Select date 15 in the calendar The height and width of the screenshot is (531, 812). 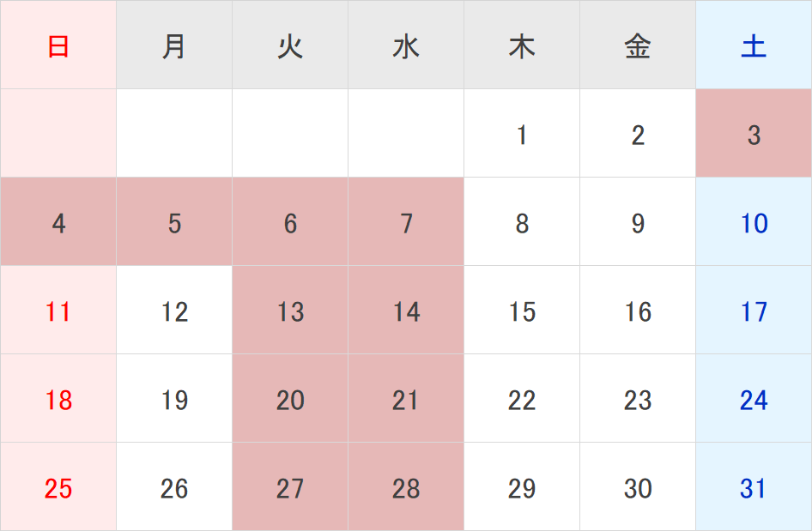coord(522,311)
